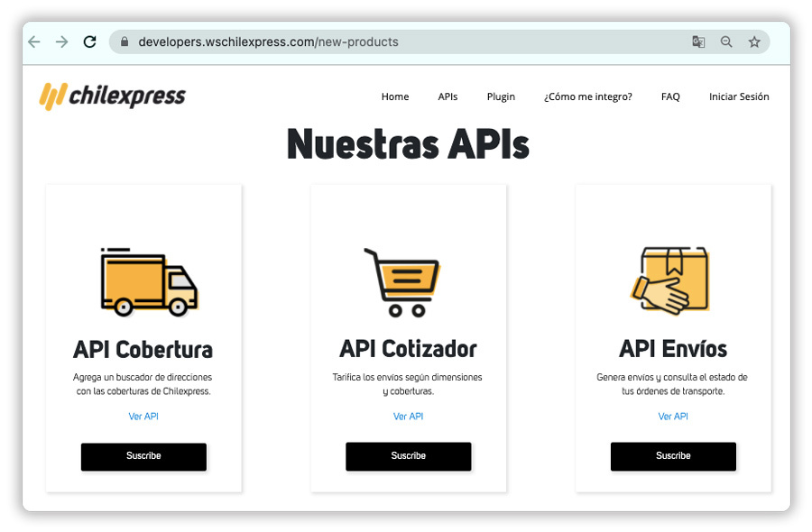This screenshot has height=532, width=812.
Task: Follow the Ver API link under API Envíos
Action: [673, 416]
